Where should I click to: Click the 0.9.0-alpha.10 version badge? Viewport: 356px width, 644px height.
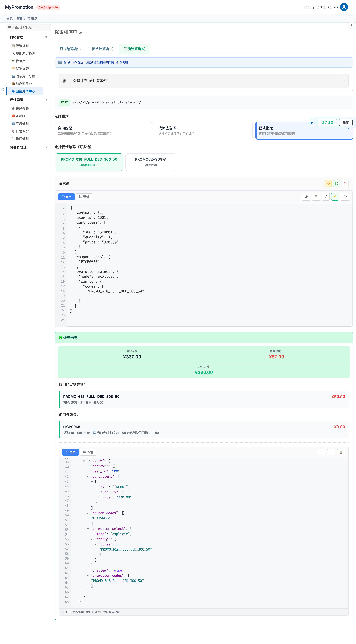(48, 7)
